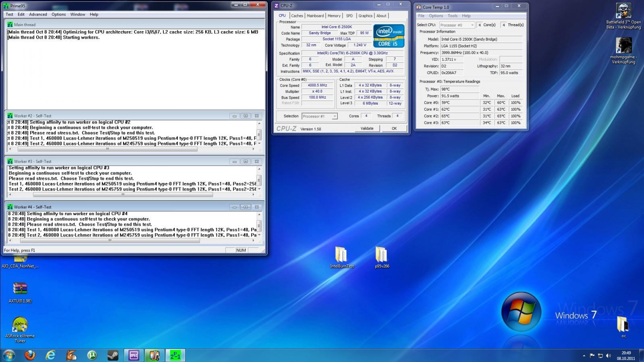Screen dimensions: 644x362
Task: Click the OK button in CPU-Z
Action: click(394, 128)
